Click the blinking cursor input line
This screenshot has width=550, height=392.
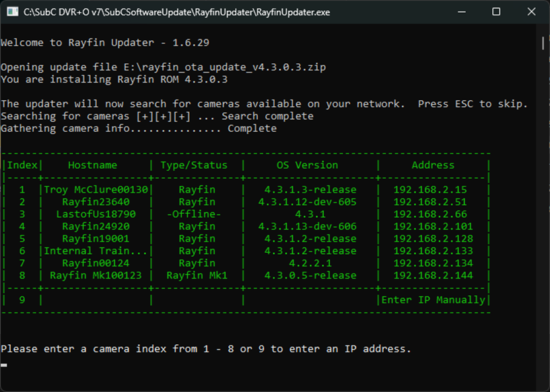click(4, 365)
